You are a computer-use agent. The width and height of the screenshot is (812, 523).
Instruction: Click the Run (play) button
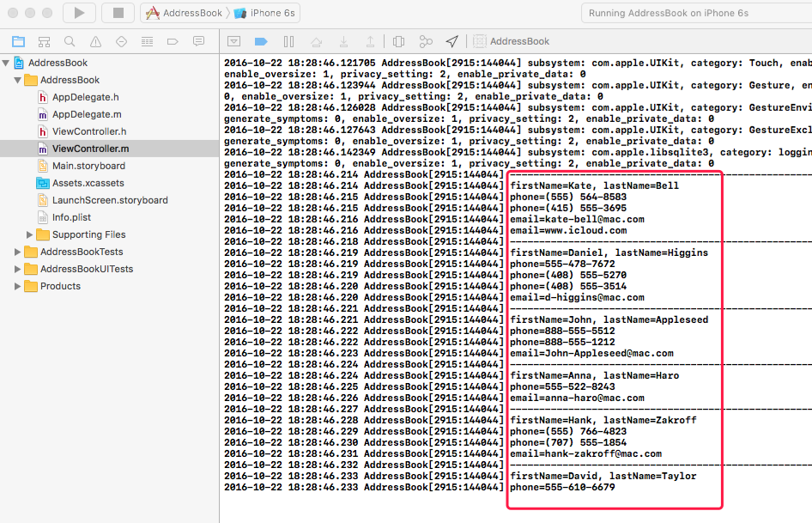pyautogui.click(x=79, y=13)
